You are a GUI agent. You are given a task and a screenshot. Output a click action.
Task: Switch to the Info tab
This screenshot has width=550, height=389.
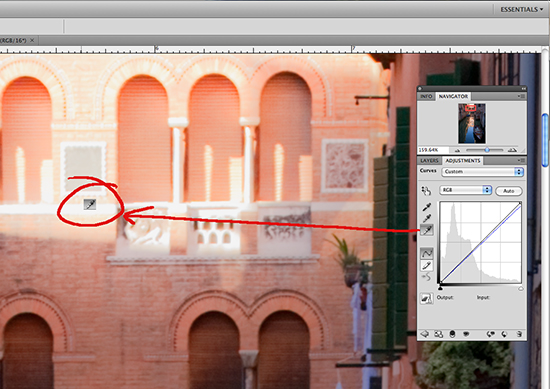(426, 96)
